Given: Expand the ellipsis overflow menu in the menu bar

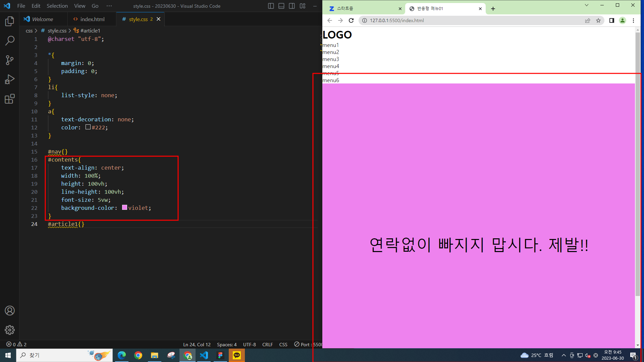Looking at the screenshot, I should pos(109,6).
